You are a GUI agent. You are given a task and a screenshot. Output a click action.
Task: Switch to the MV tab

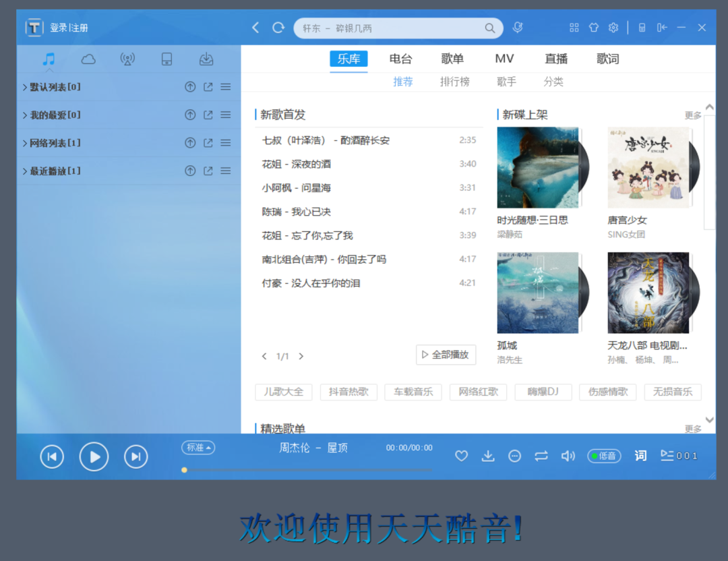click(504, 59)
